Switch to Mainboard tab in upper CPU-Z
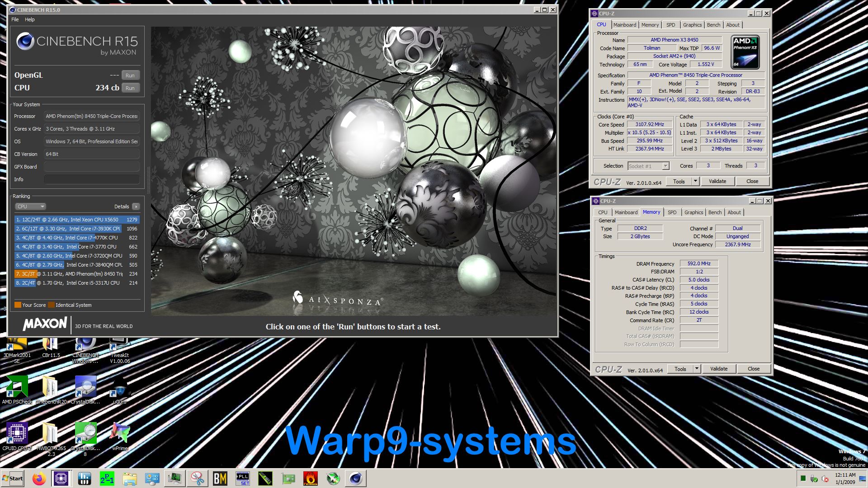 pos(625,25)
